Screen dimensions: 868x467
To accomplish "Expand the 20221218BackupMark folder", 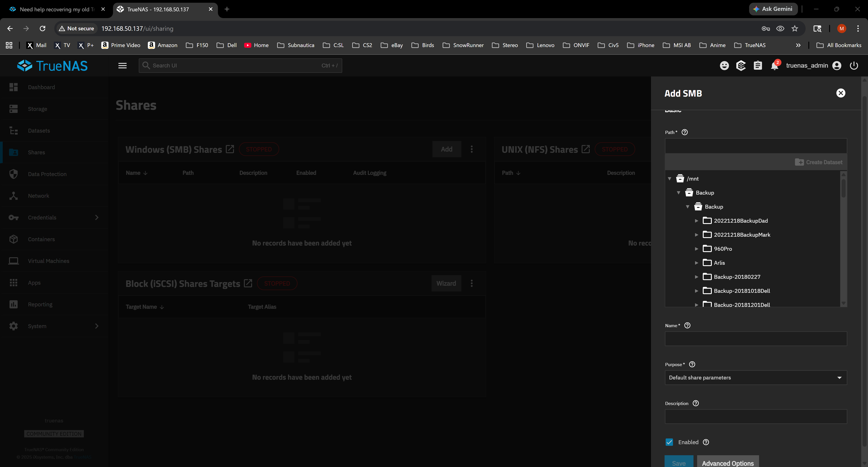I will (x=696, y=235).
